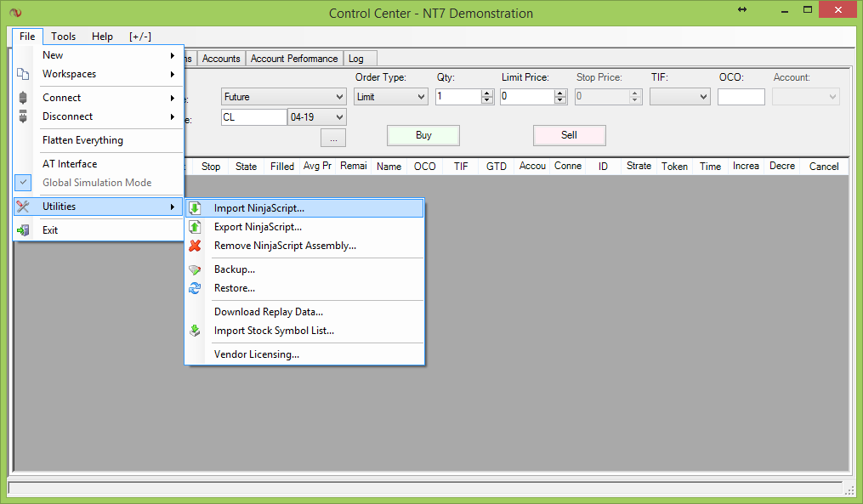Select Restore... in Utilities submenu
863x504 pixels.
coord(304,288)
